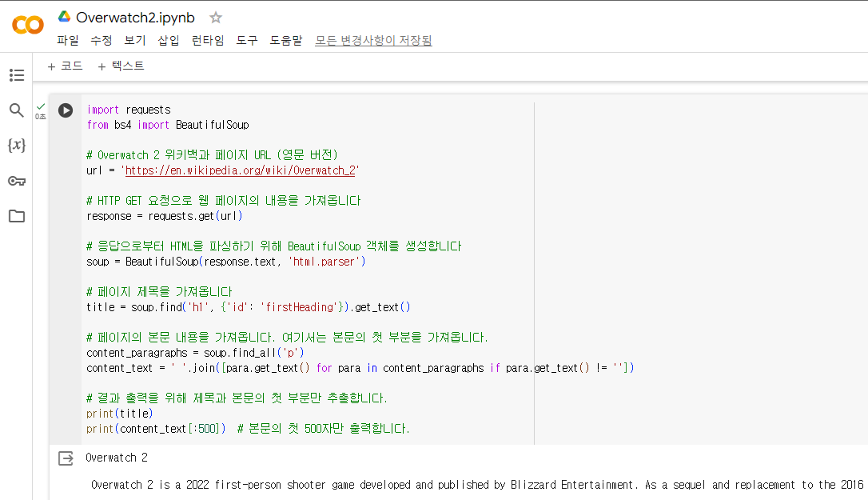The image size is (868, 500).
Task: Open the 런타임 menu
Action: 208,41
